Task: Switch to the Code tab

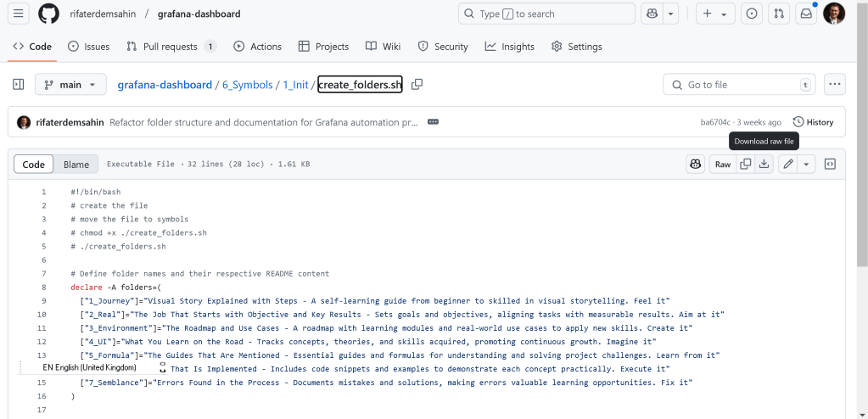Action: [32, 47]
